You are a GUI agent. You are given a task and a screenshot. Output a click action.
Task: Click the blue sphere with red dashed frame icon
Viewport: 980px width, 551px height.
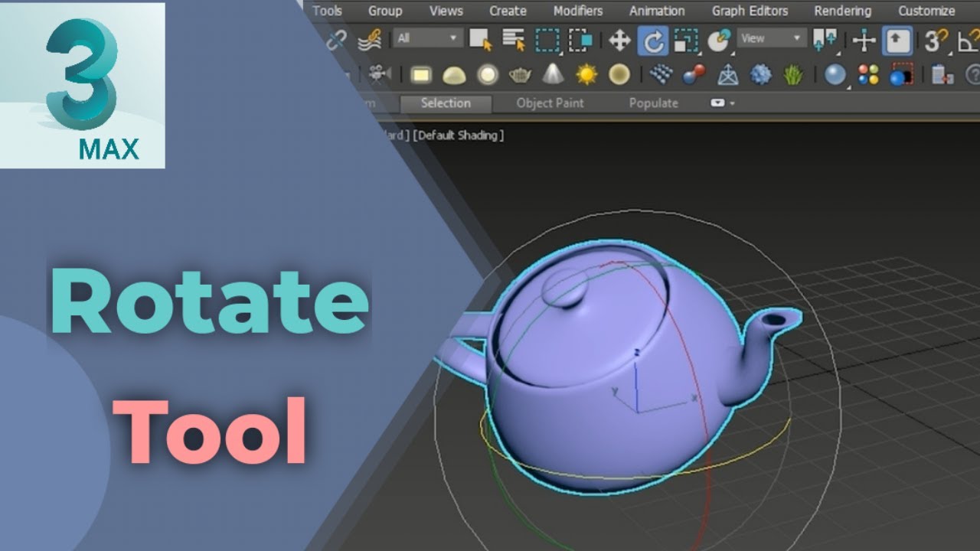point(901,75)
